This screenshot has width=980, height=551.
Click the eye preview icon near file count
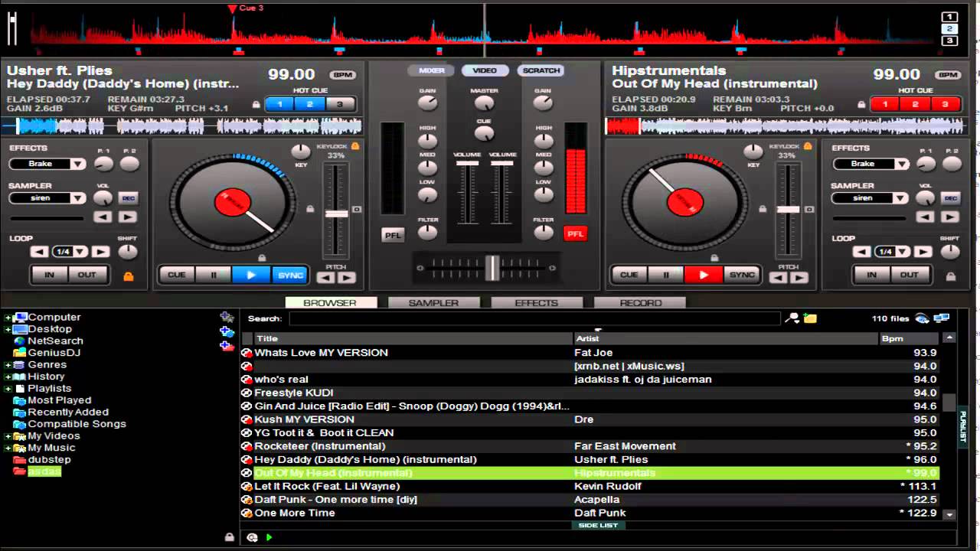click(922, 318)
